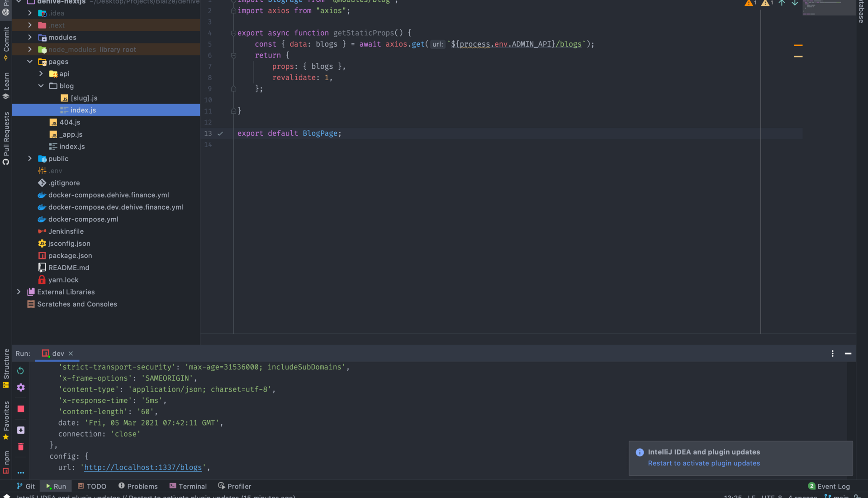Expand the .idea folder

pos(30,13)
